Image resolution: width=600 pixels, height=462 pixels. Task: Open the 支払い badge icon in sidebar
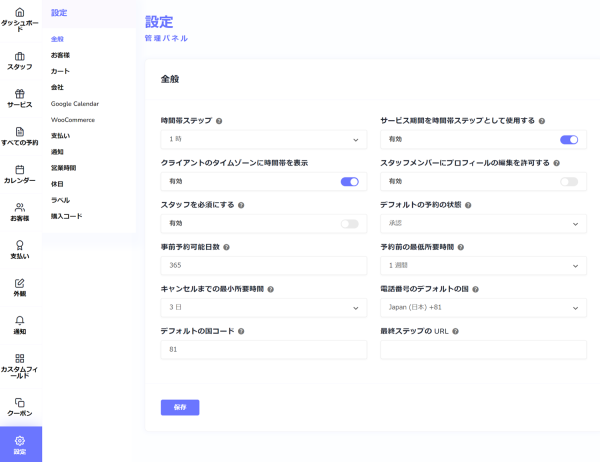click(x=20, y=245)
